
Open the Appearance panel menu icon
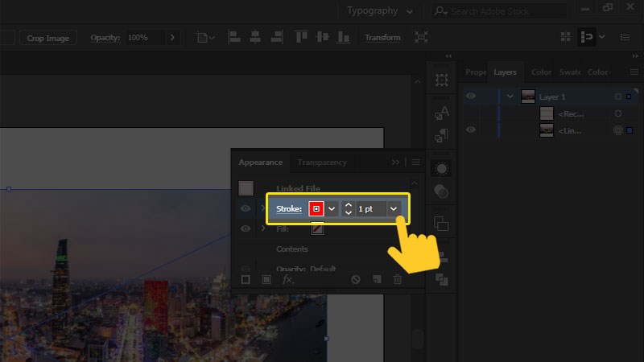(x=416, y=162)
